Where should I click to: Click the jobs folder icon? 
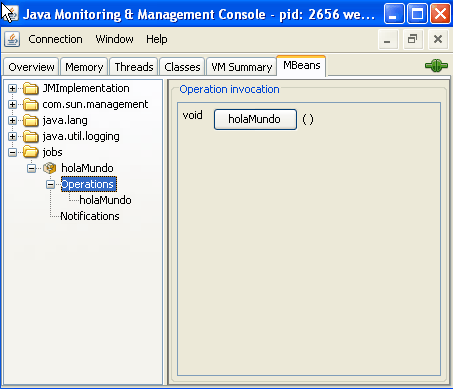[31, 152]
